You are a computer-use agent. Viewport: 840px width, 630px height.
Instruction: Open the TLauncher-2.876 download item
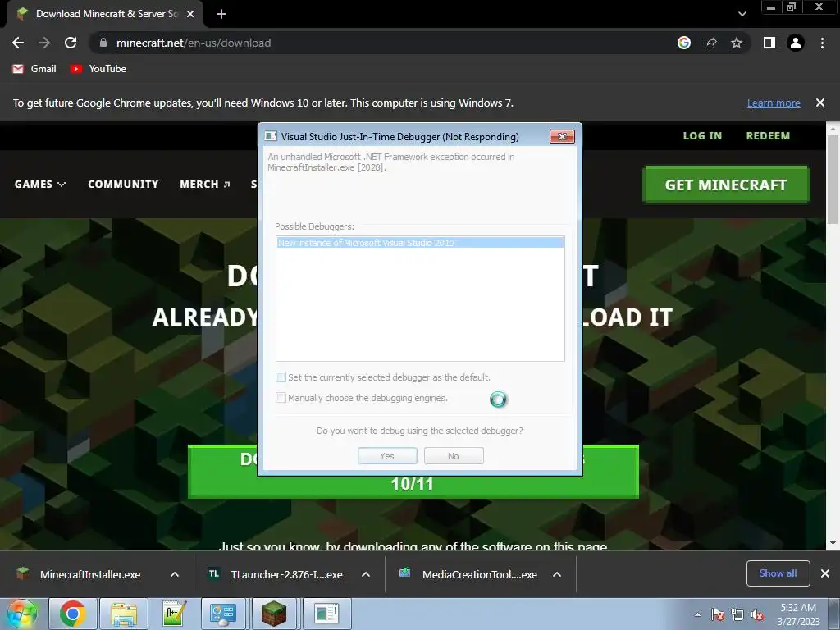point(286,574)
